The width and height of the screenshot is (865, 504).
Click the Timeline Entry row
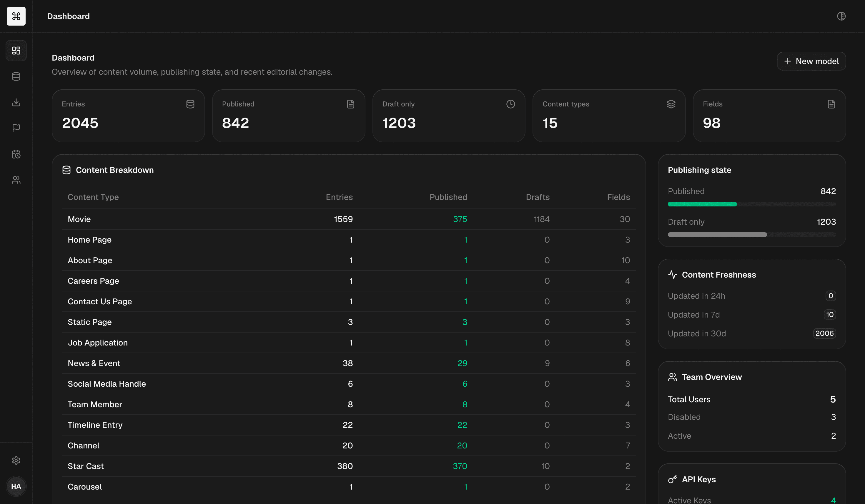349,425
